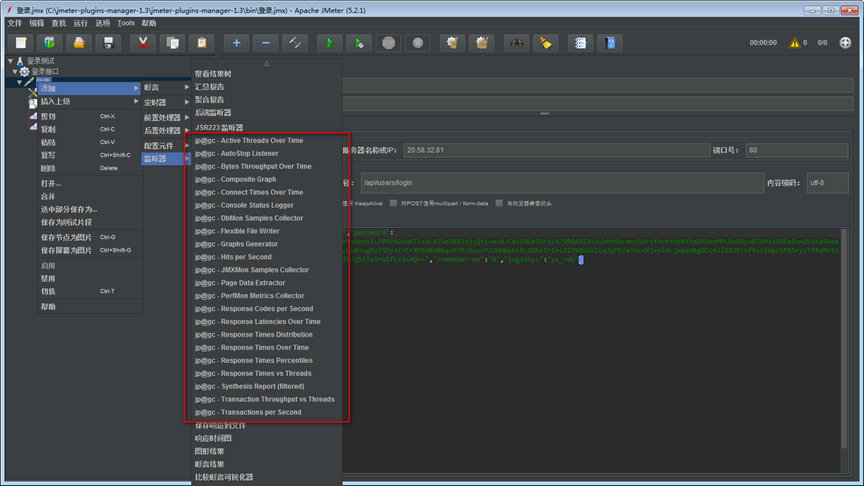Click the Clear All results icon

pyautogui.click(x=482, y=43)
